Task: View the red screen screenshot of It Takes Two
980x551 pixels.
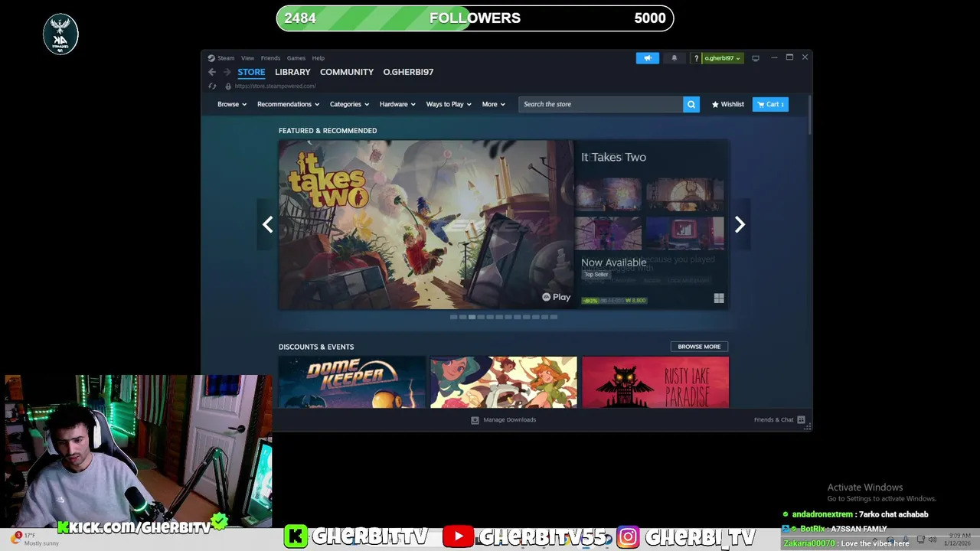Action: 684,233
